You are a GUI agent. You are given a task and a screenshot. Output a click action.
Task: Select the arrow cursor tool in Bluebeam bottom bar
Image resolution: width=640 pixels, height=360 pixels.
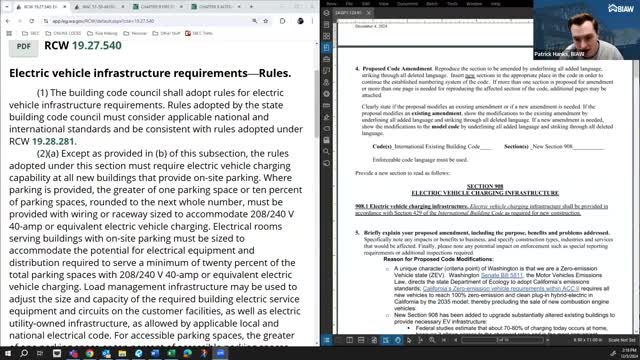coord(409,340)
